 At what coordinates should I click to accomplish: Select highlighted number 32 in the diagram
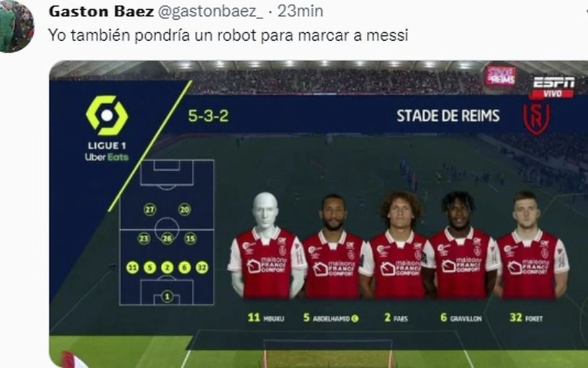coord(202,267)
